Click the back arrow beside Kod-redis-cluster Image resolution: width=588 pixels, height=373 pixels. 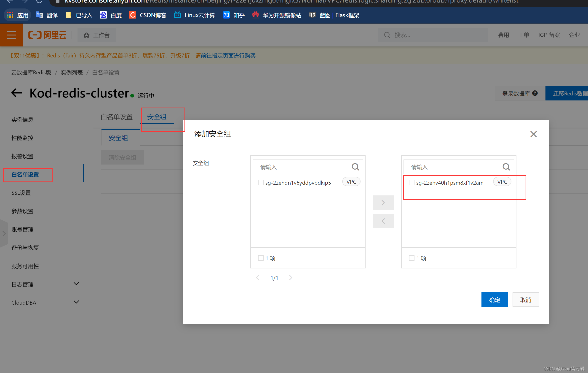pyautogui.click(x=17, y=93)
